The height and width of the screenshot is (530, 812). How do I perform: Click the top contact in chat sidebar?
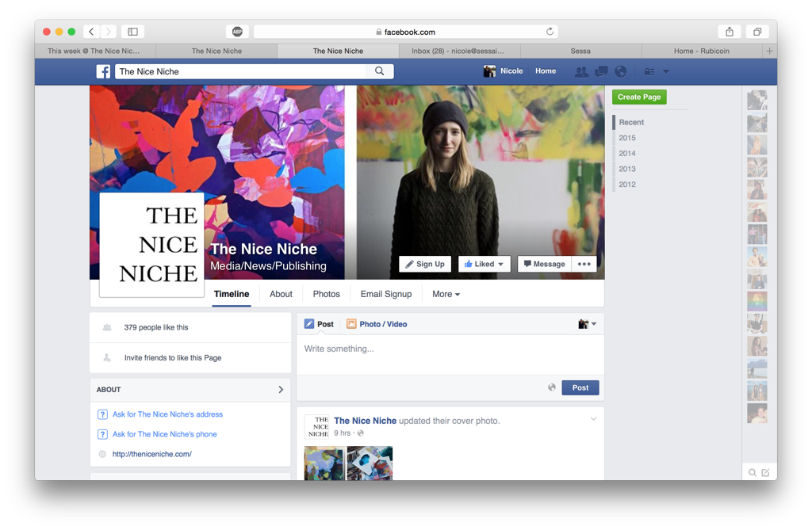click(x=756, y=100)
